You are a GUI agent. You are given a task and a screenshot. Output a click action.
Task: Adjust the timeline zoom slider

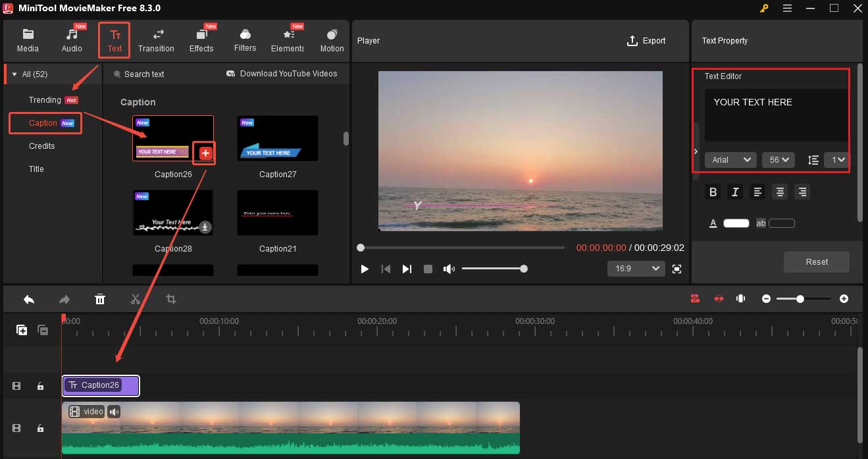(803, 299)
